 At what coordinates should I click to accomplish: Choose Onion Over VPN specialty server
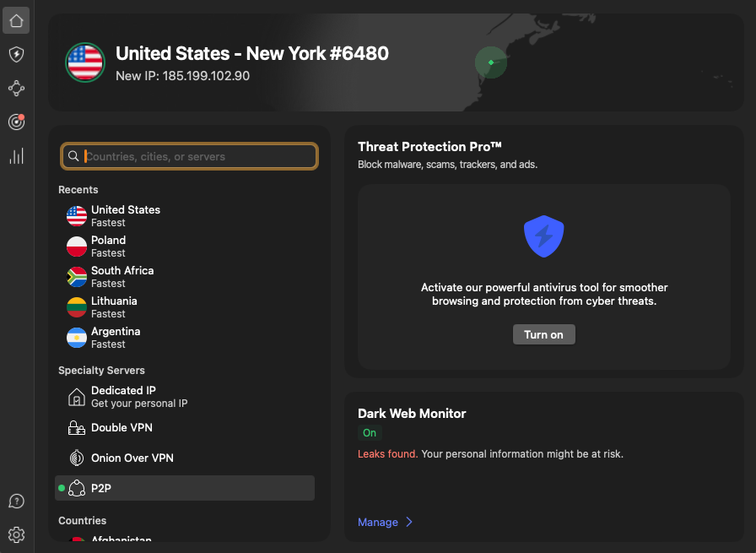point(185,458)
